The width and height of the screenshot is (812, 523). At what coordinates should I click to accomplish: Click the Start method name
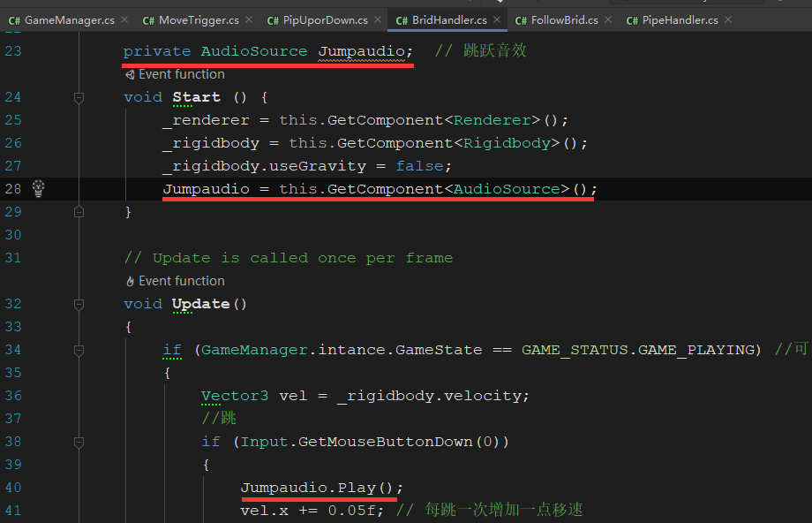[x=196, y=97]
